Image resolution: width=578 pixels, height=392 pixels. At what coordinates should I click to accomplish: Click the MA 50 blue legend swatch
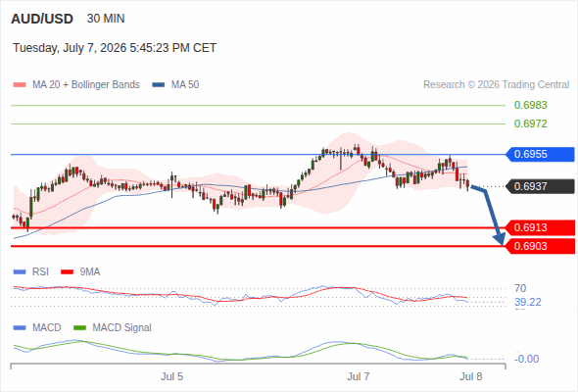click(159, 85)
